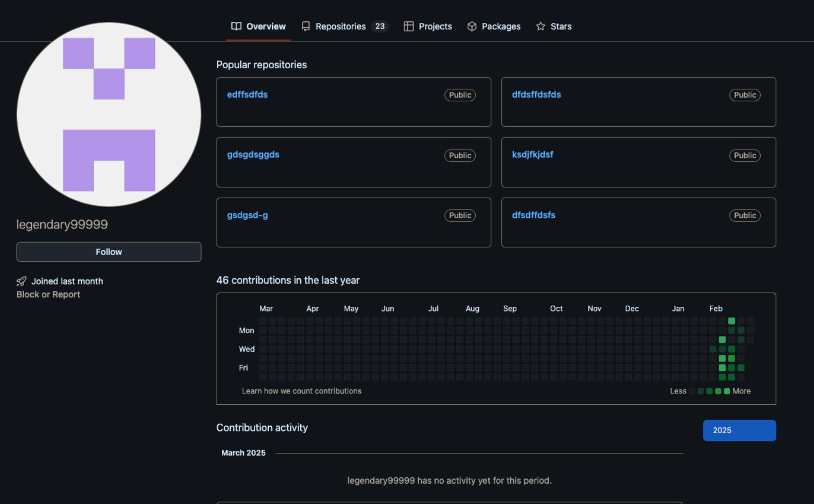Click the Public badge on gsdgsd-g

click(x=460, y=215)
